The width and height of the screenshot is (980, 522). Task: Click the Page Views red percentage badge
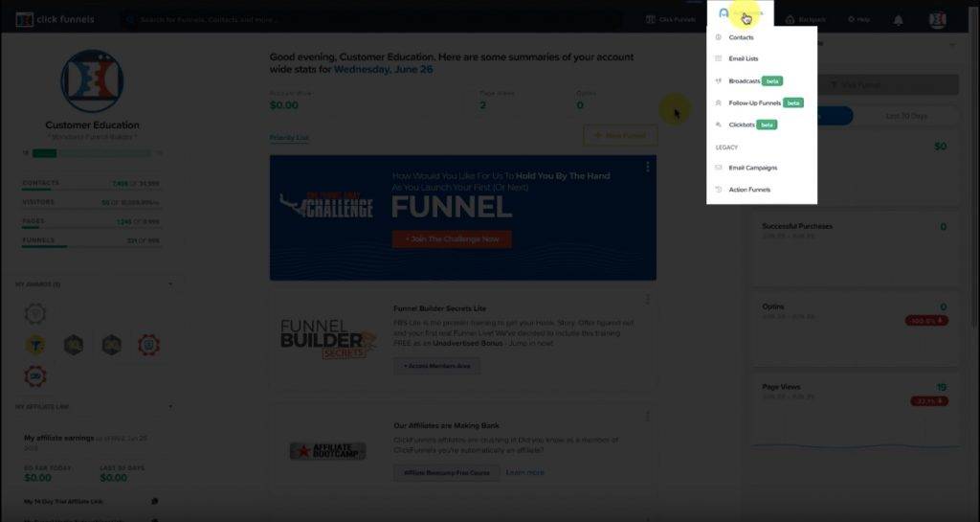coord(928,400)
